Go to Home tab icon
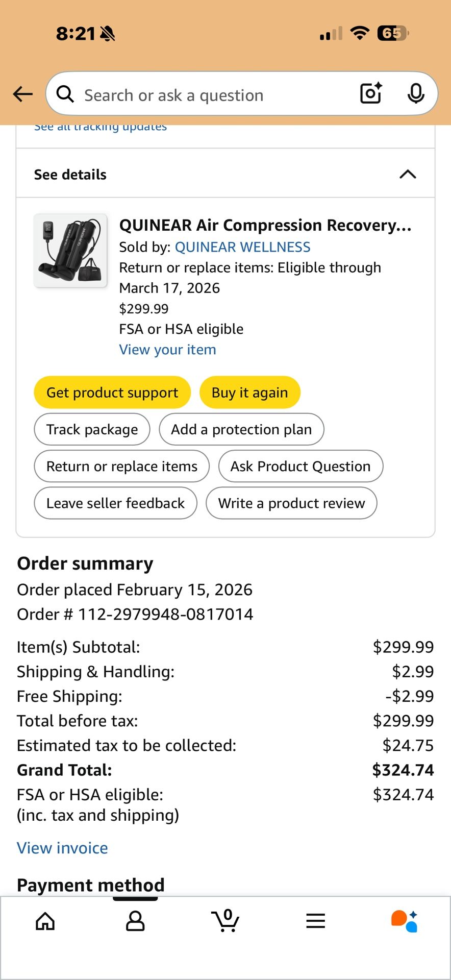Viewport: 451px width, 980px height. click(x=45, y=921)
